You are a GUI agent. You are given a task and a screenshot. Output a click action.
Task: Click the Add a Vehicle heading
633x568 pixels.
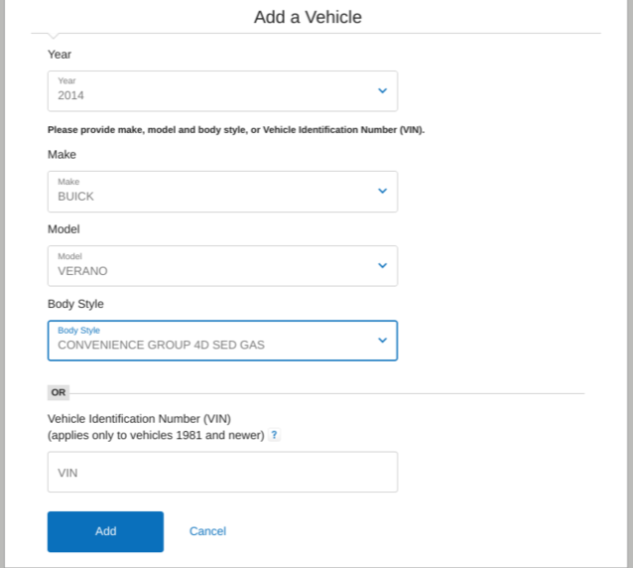308,17
